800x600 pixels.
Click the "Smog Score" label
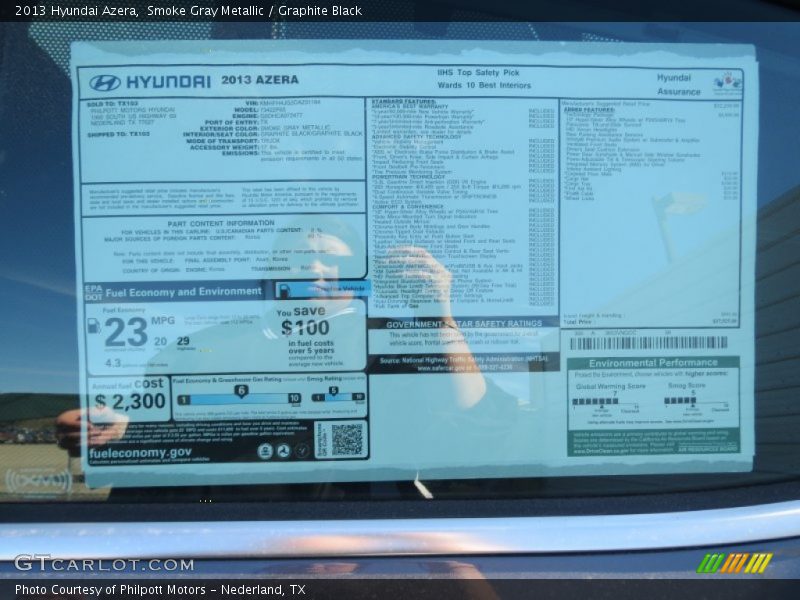pyautogui.click(x=687, y=385)
